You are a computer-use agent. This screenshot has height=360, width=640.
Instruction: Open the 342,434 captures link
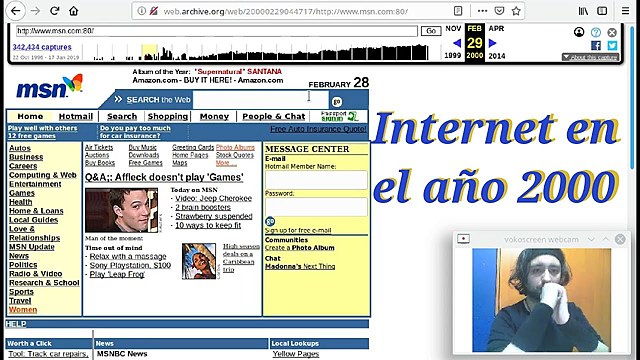[42, 47]
